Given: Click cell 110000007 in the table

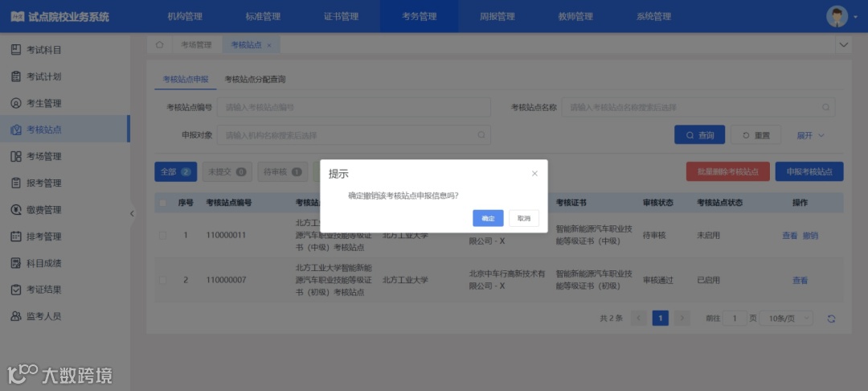Looking at the screenshot, I should [x=226, y=280].
